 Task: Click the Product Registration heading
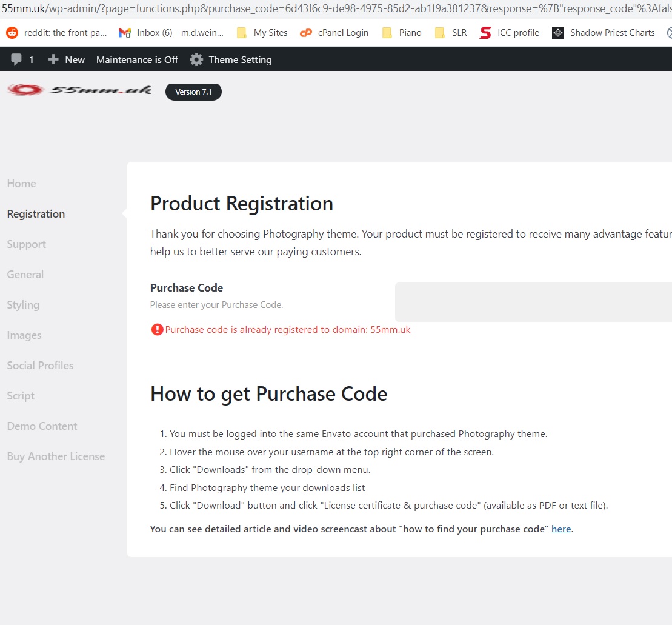241,203
